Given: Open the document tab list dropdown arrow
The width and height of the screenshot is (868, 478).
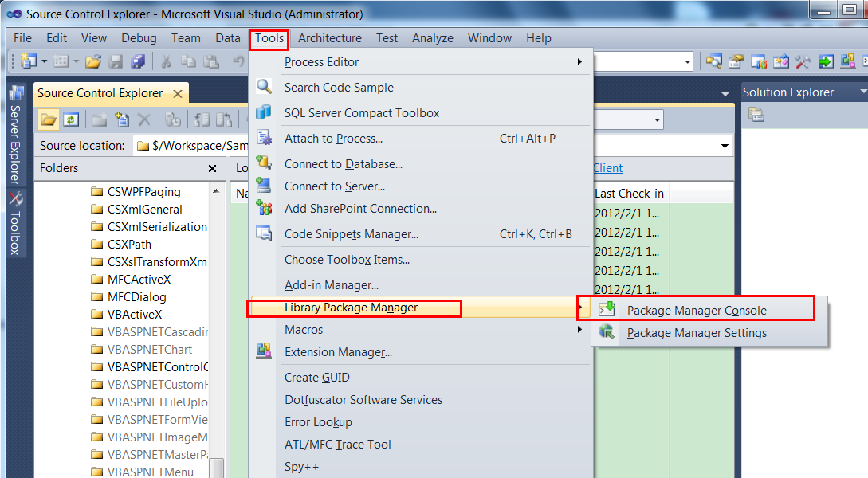Looking at the screenshot, I should pyautogui.click(x=725, y=94).
